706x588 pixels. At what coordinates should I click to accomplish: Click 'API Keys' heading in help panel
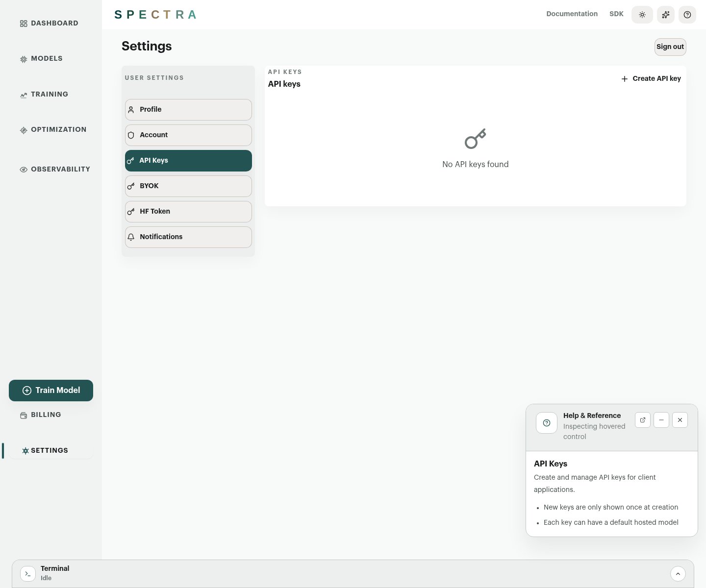coord(551,464)
